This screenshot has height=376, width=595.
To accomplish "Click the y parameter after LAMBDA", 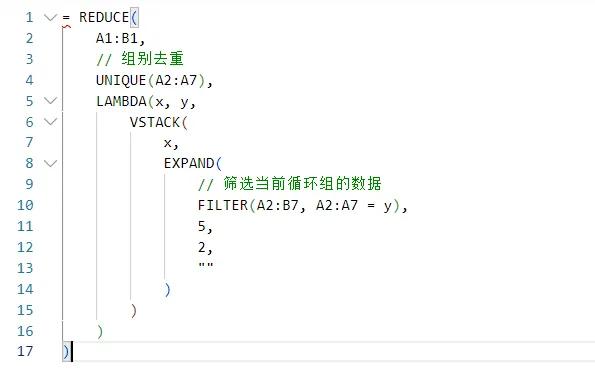I will (185, 102).
